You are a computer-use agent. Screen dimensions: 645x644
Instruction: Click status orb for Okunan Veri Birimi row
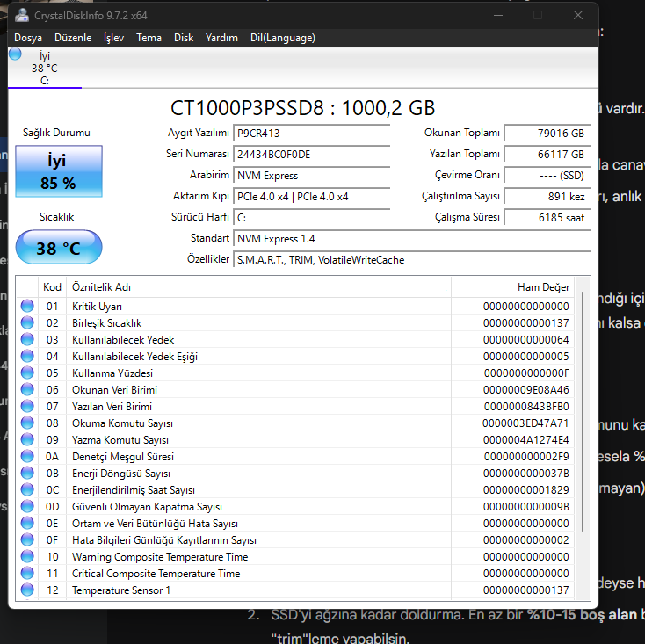coord(27,389)
